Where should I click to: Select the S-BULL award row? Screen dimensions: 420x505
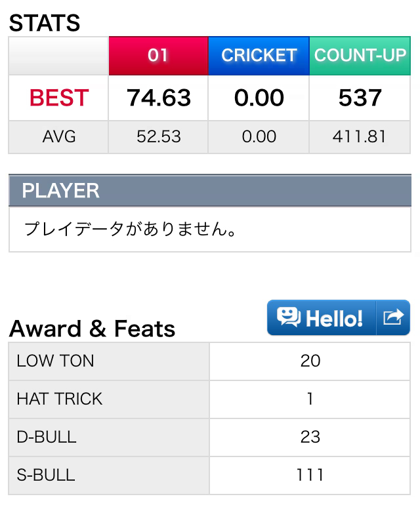click(209, 475)
